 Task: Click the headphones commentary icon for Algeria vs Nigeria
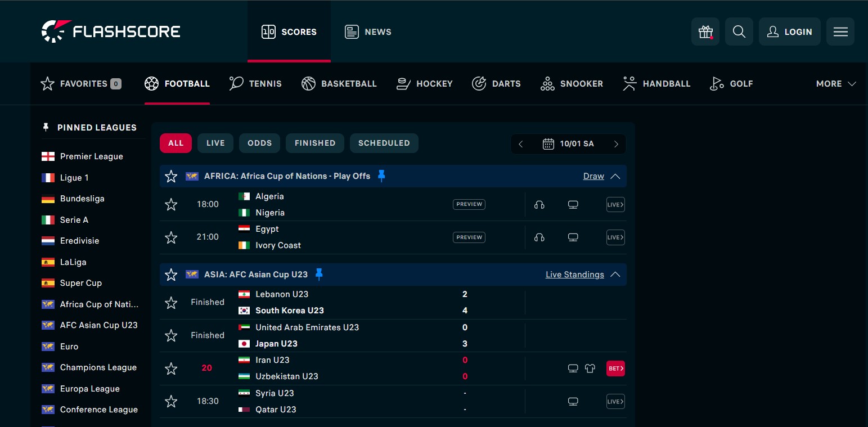(539, 204)
